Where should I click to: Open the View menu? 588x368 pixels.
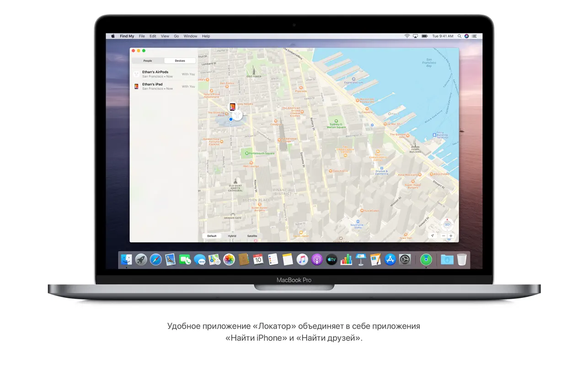(x=165, y=36)
